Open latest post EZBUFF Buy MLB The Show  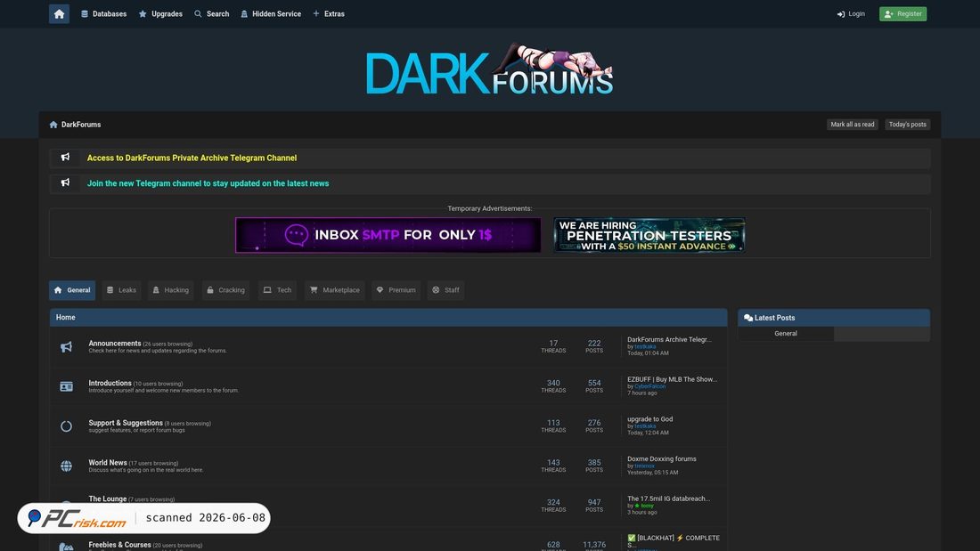672,379
